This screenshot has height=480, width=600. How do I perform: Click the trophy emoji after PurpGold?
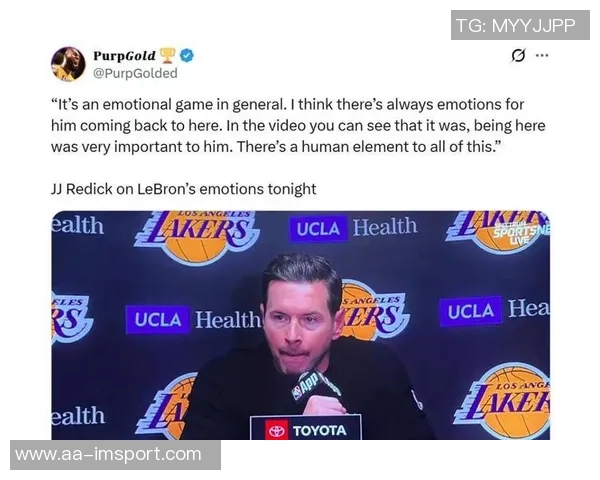(168, 55)
